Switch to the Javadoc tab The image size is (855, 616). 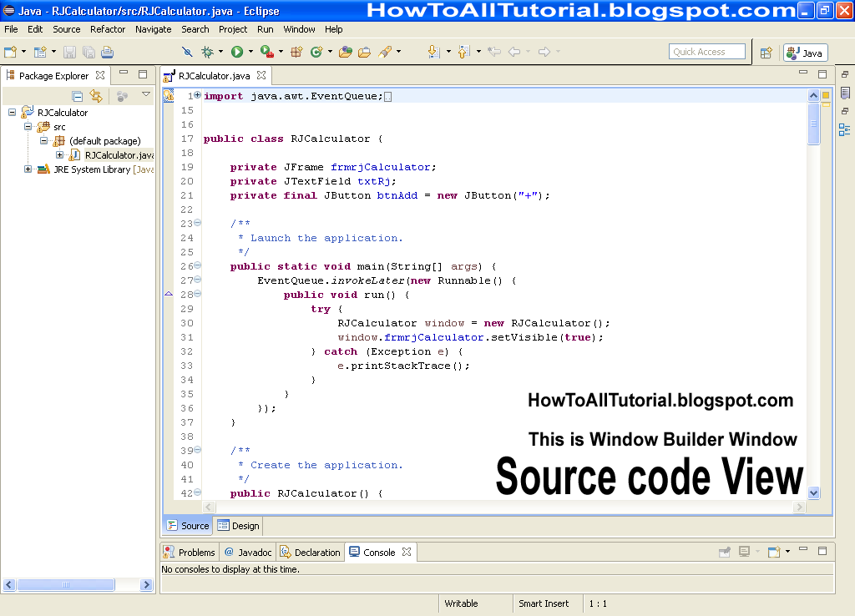click(248, 553)
